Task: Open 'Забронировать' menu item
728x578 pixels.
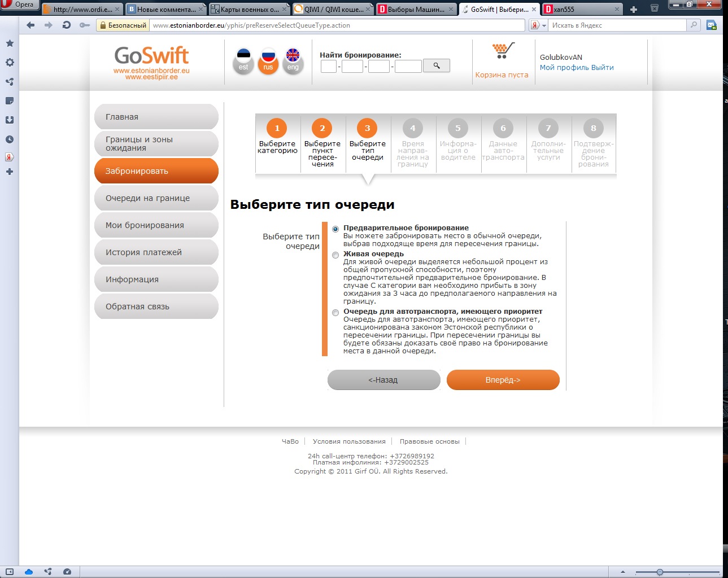Action: point(156,171)
